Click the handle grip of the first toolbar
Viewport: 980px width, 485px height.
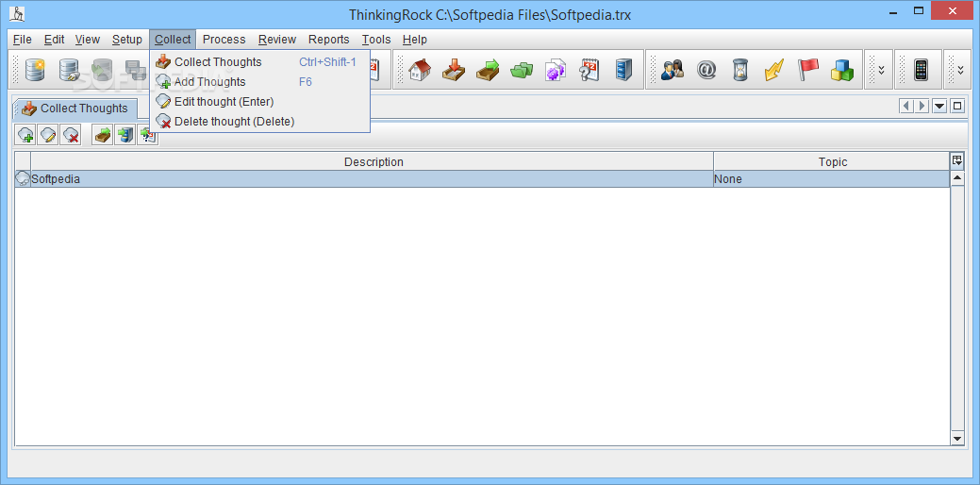(x=16, y=70)
